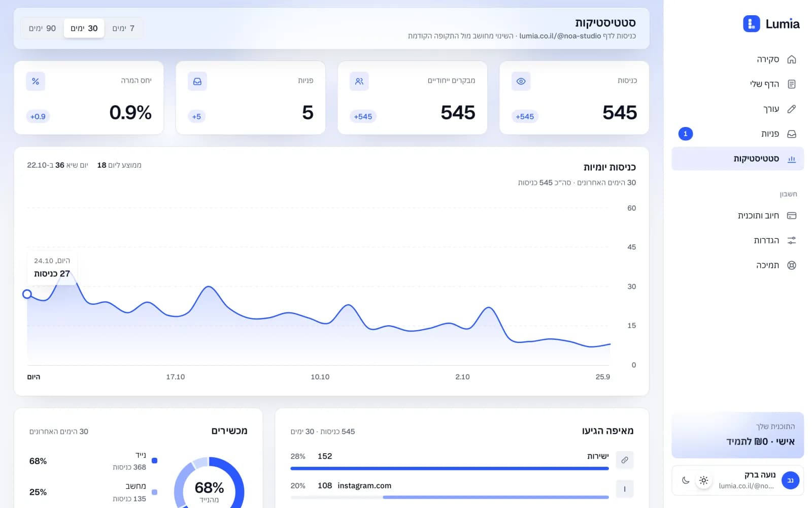Open the עורך pencil icon
This screenshot has width=812, height=508.
[x=791, y=109]
